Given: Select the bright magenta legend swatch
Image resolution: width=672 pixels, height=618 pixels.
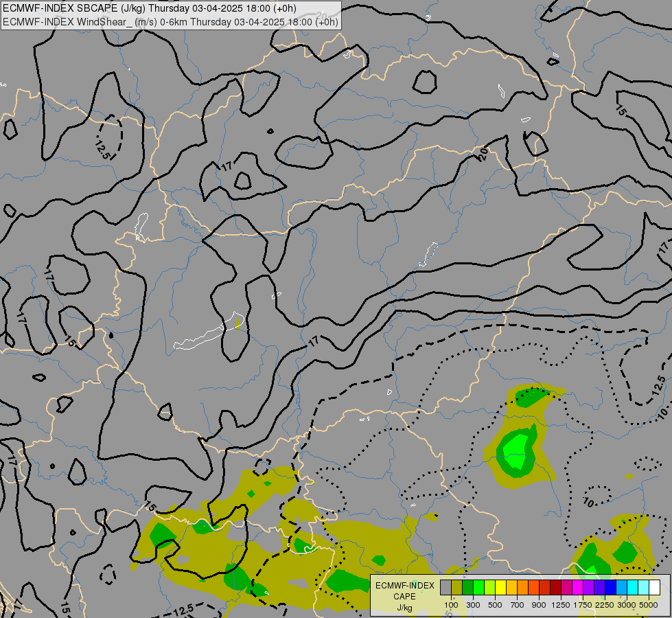Looking at the screenshot, I should [577, 588].
